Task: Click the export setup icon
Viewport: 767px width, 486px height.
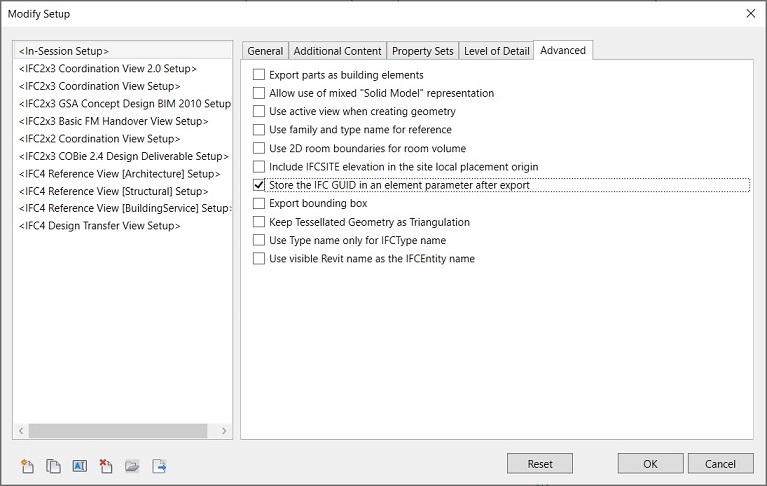Action: pos(159,466)
